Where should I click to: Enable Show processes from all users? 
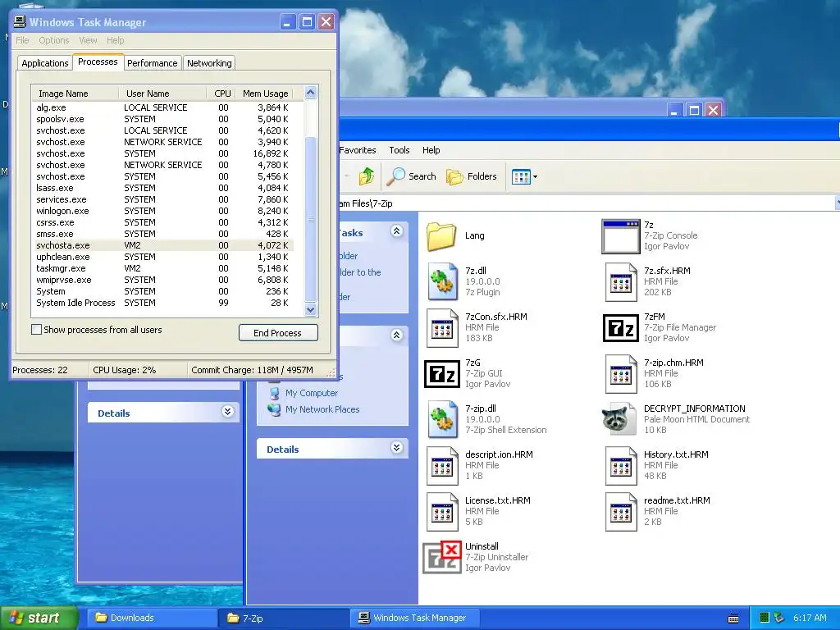(36, 330)
